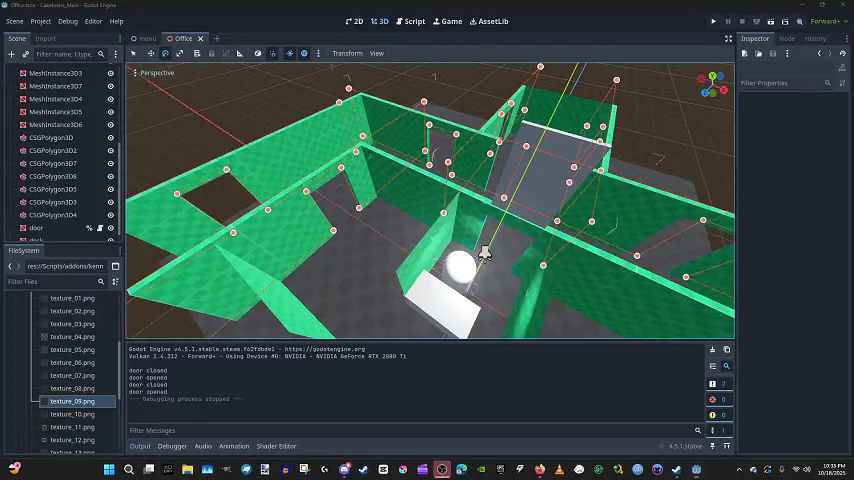The height and width of the screenshot is (480, 854).
Task: Activate the Scale Mode tool
Action: tap(180, 53)
